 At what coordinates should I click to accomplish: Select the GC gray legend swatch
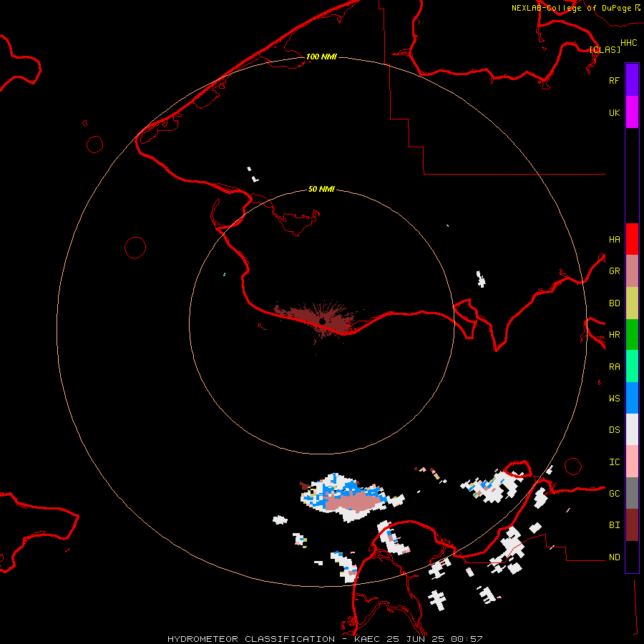(x=632, y=493)
